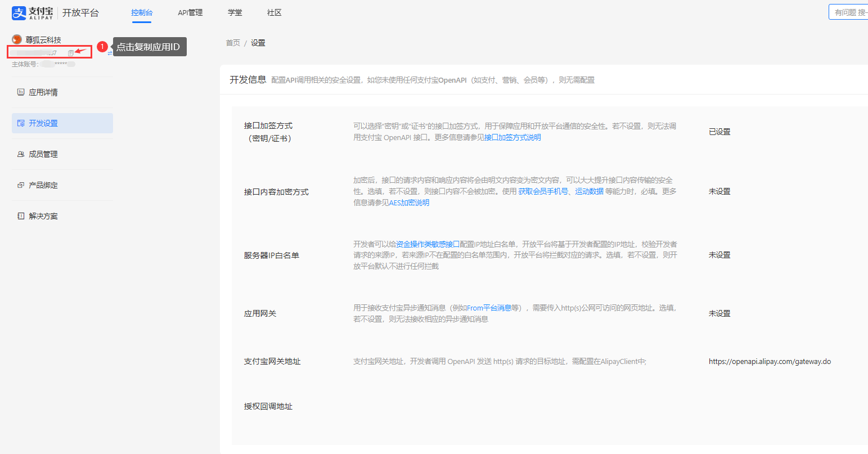Click the 成员管理 people icon
The height and width of the screenshot is (454, 868).
click(x=21, y=154)
